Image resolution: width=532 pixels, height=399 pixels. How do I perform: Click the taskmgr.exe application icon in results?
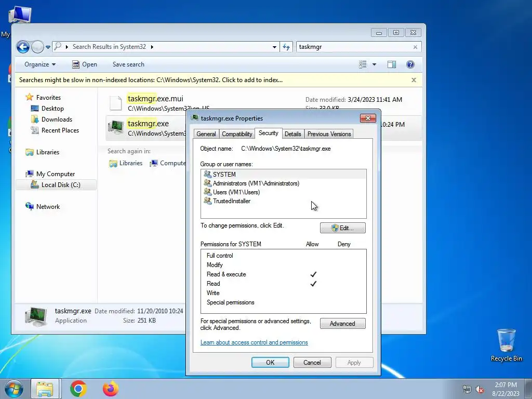click(116, 127)
